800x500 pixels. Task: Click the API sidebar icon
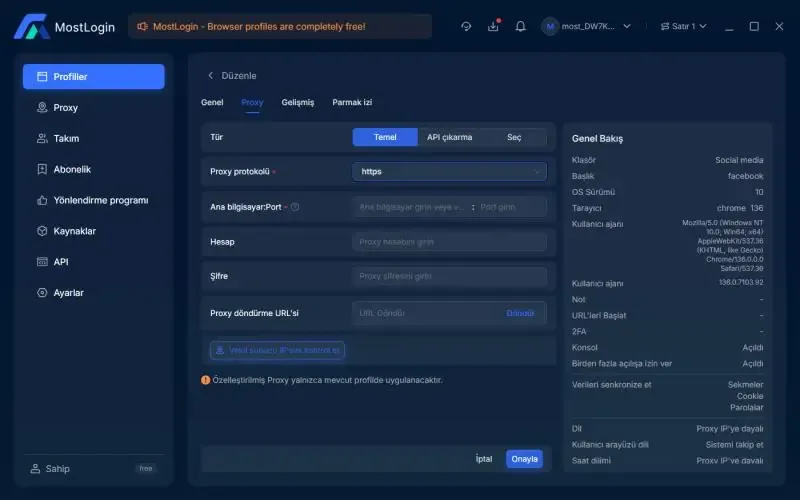42,262
